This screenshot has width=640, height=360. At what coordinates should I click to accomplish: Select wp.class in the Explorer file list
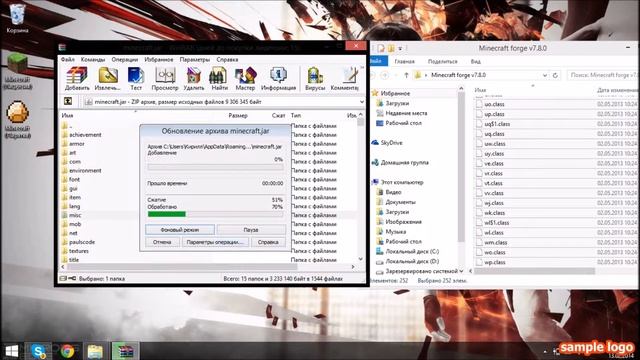pos(495,262)
